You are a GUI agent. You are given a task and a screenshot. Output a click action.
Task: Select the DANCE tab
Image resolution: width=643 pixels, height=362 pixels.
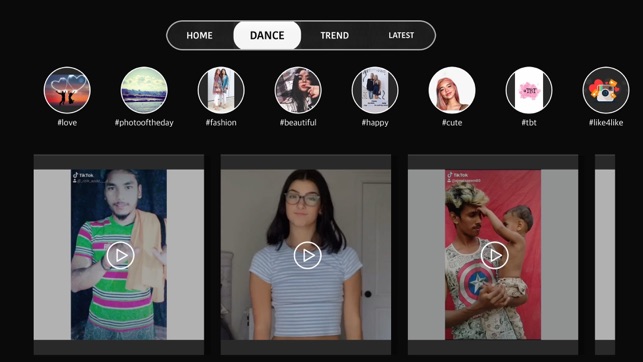(x=267, y=35)
